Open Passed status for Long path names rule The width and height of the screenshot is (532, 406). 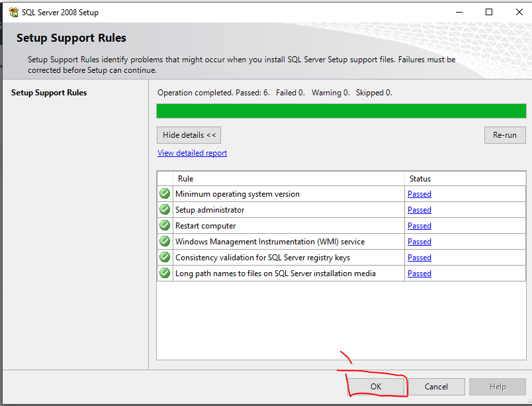[420, 274]
